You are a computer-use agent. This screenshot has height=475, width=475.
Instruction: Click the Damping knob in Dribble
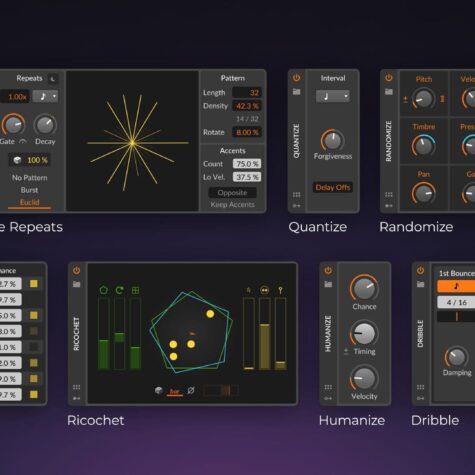(x=456, y=357)
